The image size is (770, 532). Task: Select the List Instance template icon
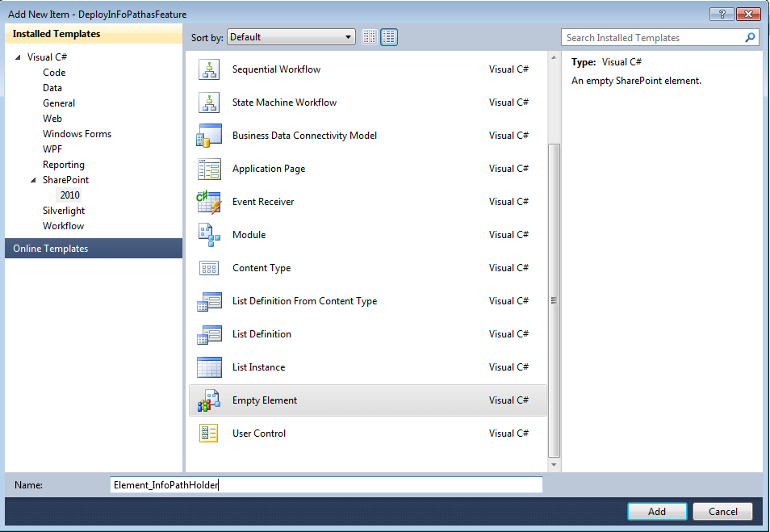209,367
